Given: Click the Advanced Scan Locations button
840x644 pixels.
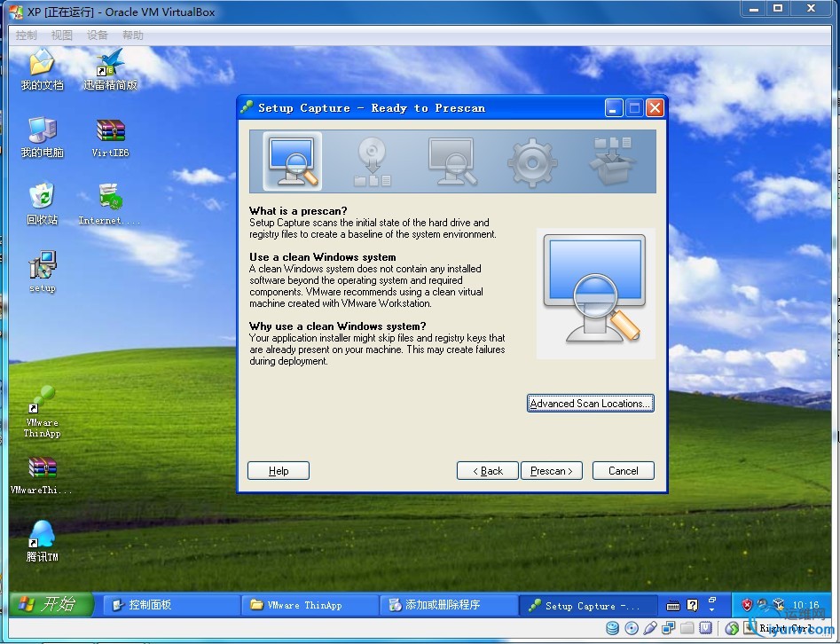Looking at the screenshot, I should tap(591, 404).
